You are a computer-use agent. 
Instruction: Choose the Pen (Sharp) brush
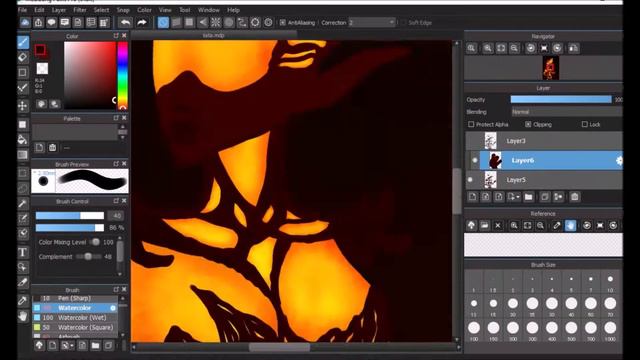76,298
